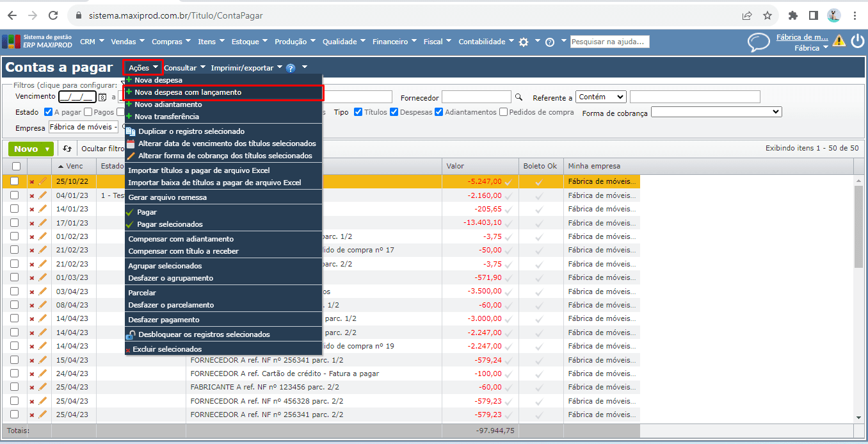The width and height of the screenshot is (868, 444).
Task: Click the blue help icon beside Imprimir/exportar
Action: coord(291,68)
